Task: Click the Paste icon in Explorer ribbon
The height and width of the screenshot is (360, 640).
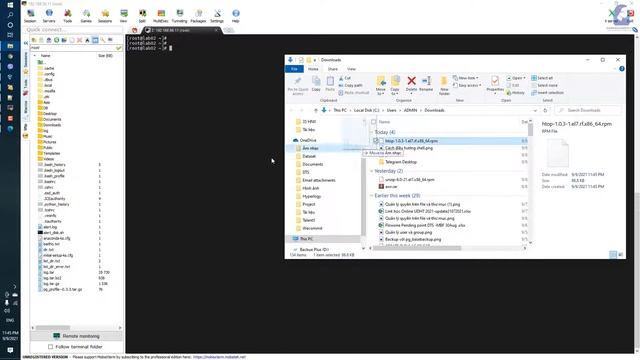Action: [330, 84]
